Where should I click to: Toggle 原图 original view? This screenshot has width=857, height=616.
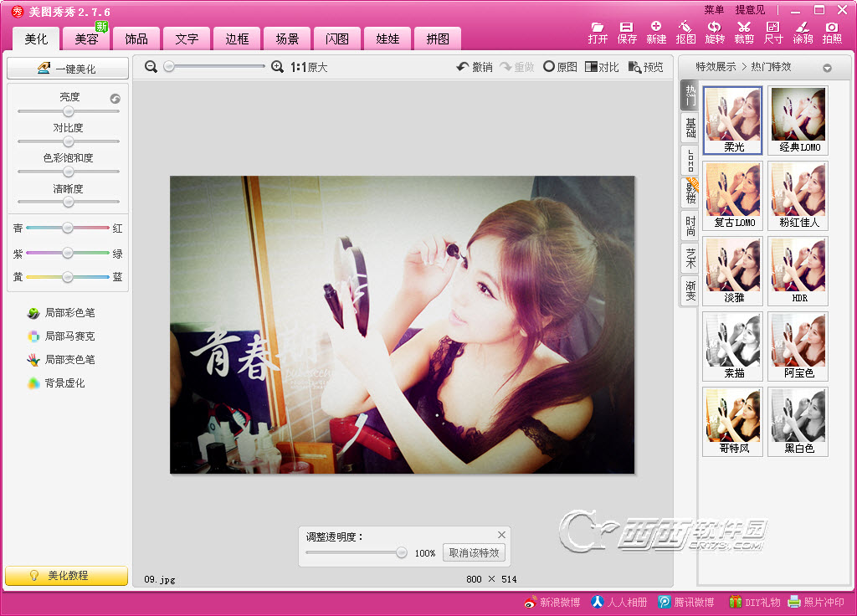coord(560,67)
